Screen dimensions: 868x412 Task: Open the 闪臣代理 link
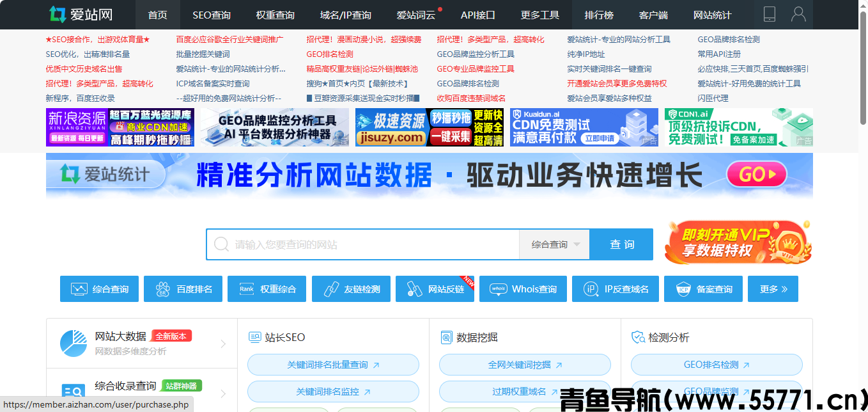(713, 99)
